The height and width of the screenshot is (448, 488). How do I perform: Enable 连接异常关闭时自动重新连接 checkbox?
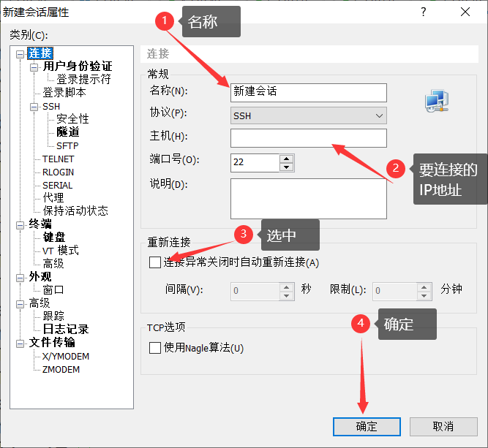(x=155, y=262)
